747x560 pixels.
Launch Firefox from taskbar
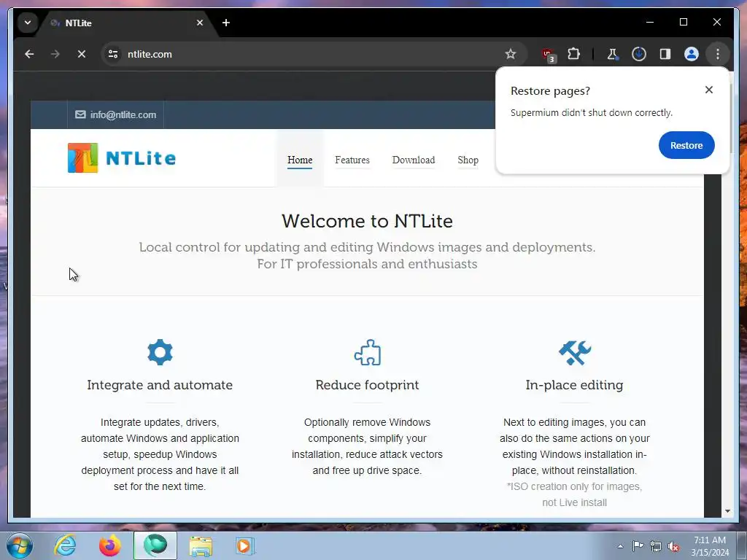pos(109,545)
